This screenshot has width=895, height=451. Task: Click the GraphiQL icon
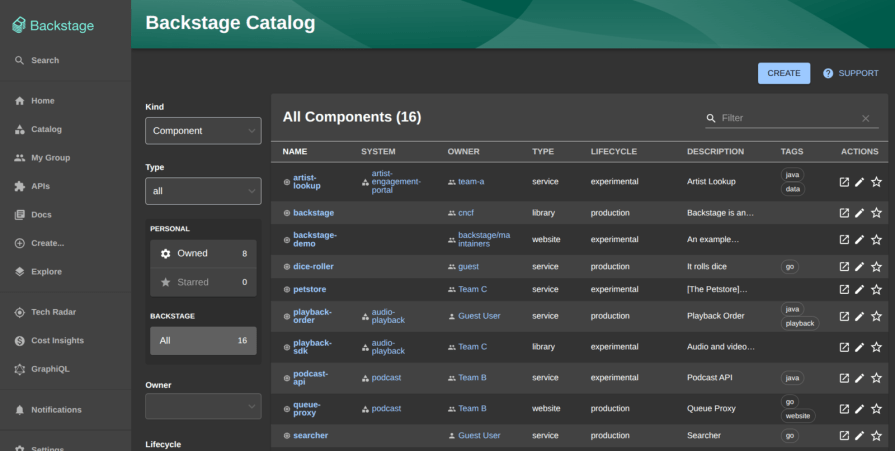click(19, 369)
